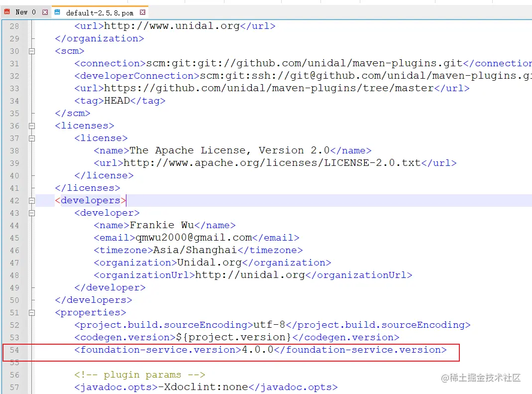Collapse the scm block at line 30

click(x=32, y=51)
